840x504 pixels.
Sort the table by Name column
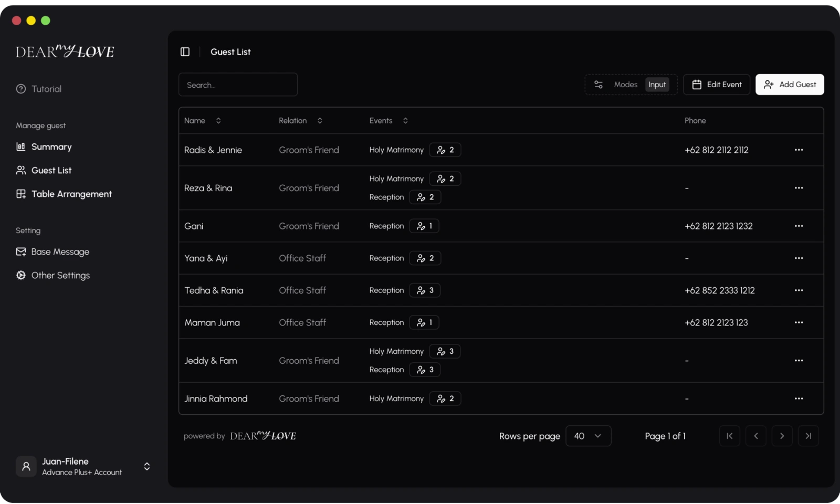click(x=218, y=120)
